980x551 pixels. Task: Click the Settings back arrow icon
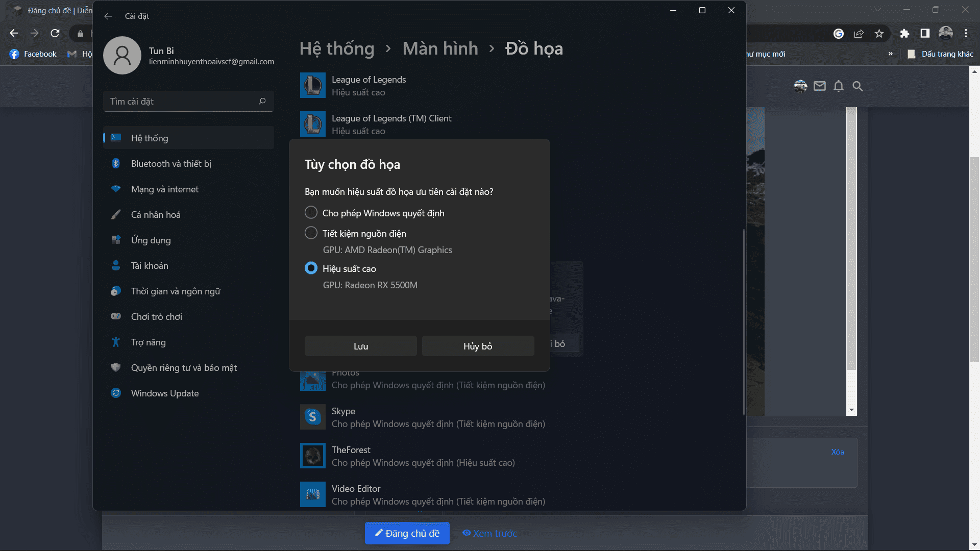[x=108, y=16]
